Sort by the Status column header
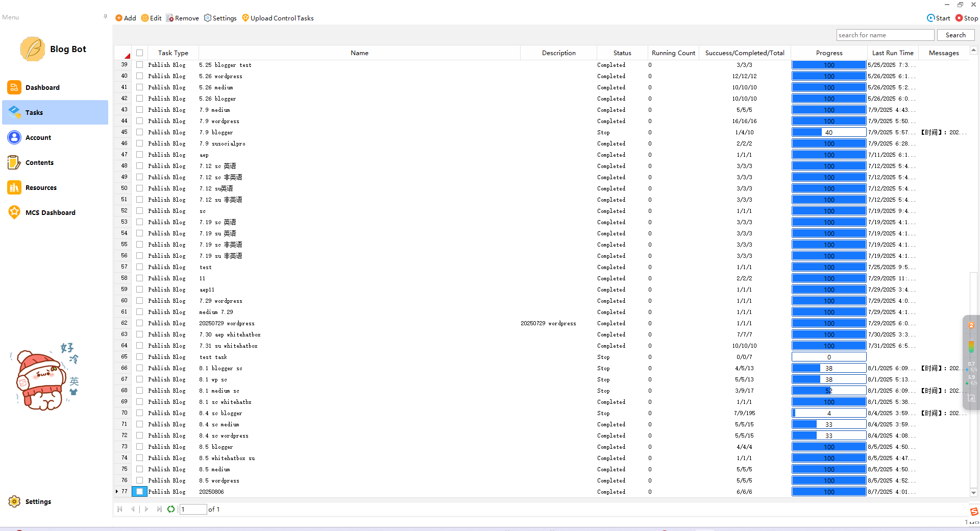This screenshot has height=531, width=980. (622, 53)
